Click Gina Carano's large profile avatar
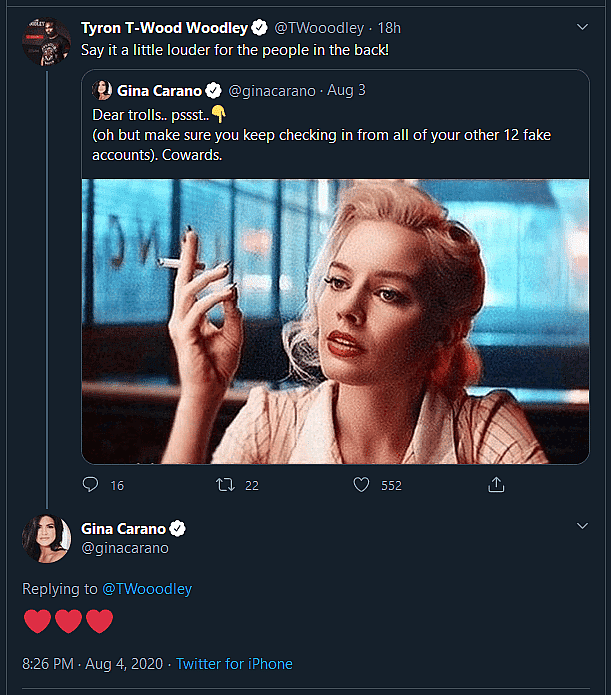611x695 pixels. (45, 539)
